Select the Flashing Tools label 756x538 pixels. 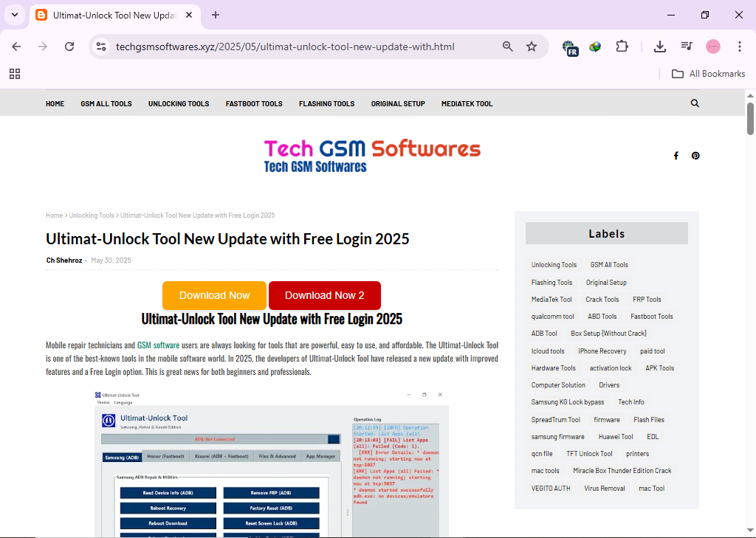coord(551,283)
